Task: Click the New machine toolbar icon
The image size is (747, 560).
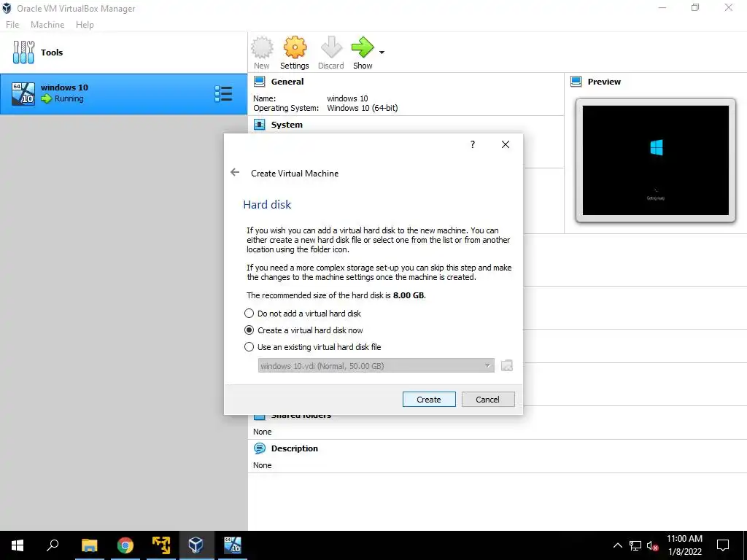Action: (262, 47)
